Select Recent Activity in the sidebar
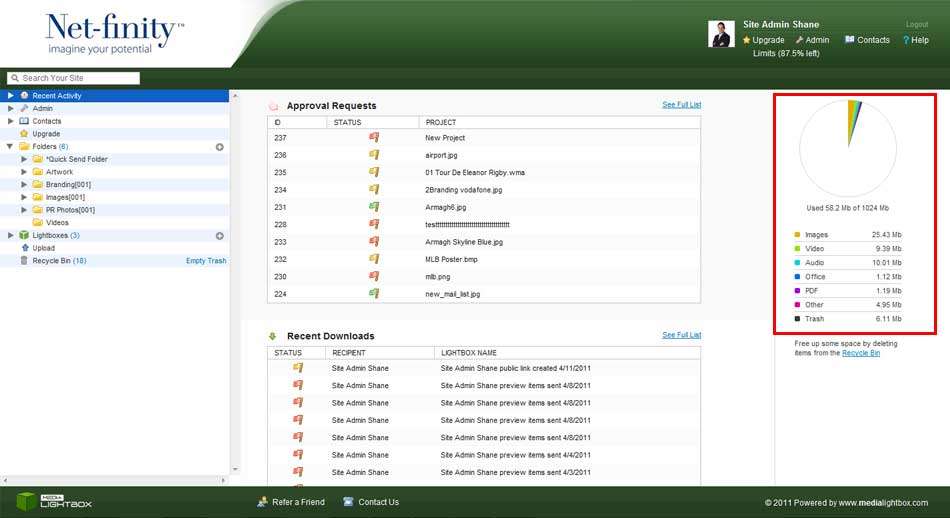 (x=57, y=96)
